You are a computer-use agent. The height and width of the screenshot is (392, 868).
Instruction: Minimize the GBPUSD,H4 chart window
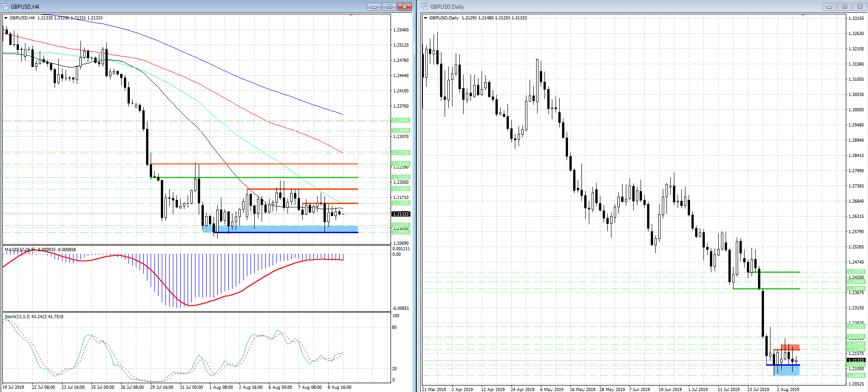[374, 6]
